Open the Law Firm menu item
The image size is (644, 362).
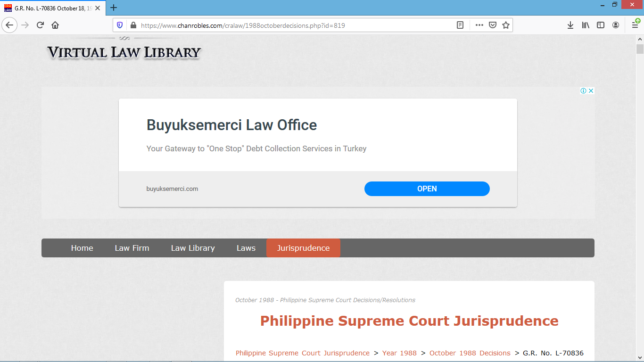(132, 248)
